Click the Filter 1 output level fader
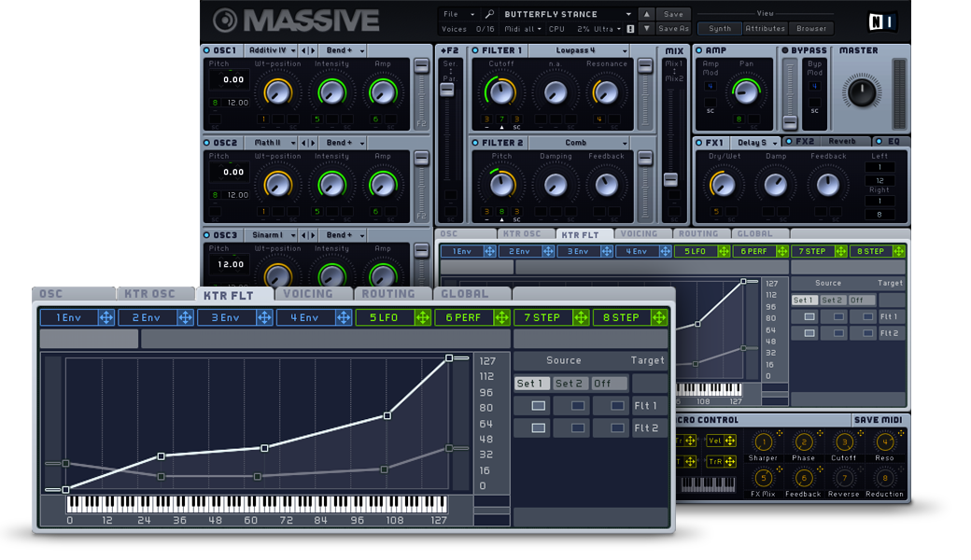The image size is (971, 560). click(x=644, y=66)
